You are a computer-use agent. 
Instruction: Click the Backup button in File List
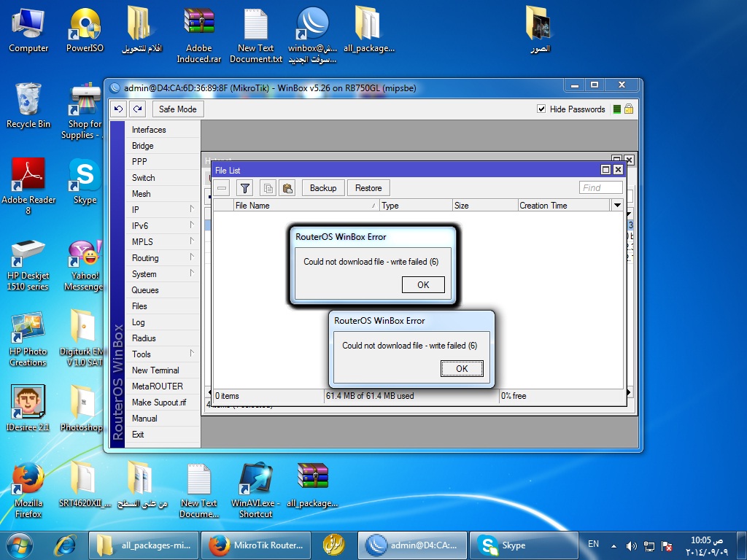pos(323,188)
